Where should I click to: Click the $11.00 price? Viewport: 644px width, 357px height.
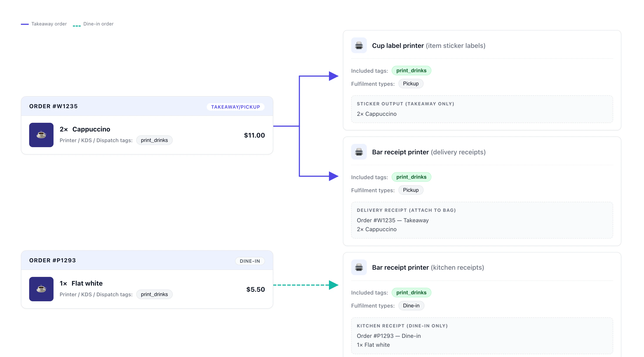click(x=254, y=135)
